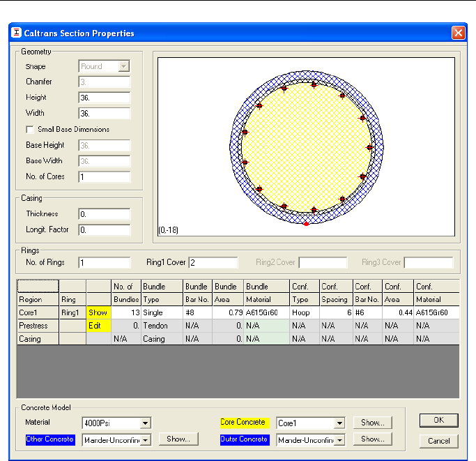Open the Core Concrete Core1 dropdown
This screenshot has width=476, height=461.
point(339,423)
